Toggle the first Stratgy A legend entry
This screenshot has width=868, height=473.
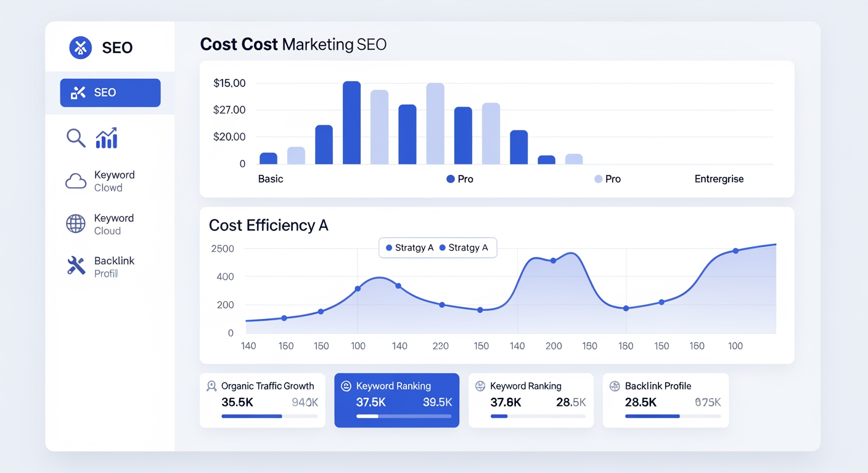tap(409, 248)
